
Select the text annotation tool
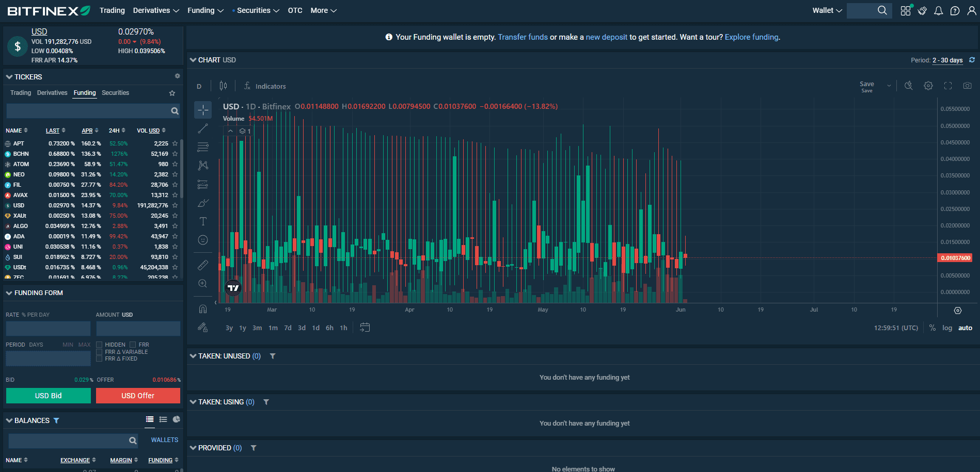coord(203,221)
